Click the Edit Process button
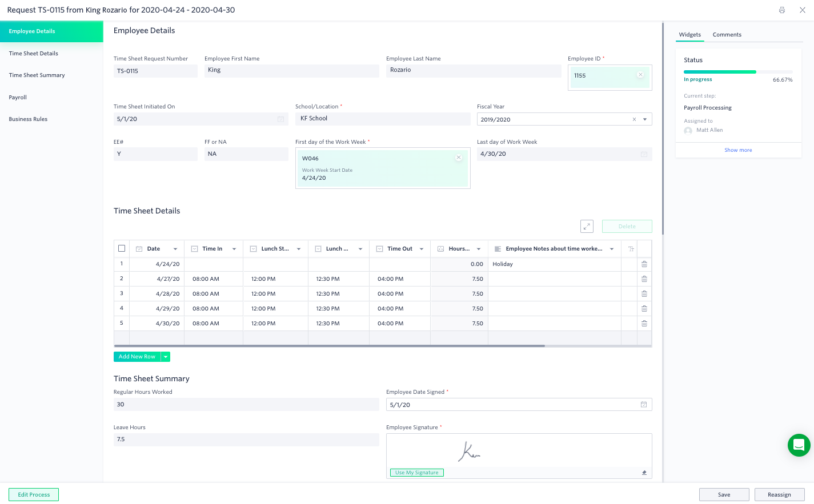Screen dimensions: 814x504 coord(34,495)
